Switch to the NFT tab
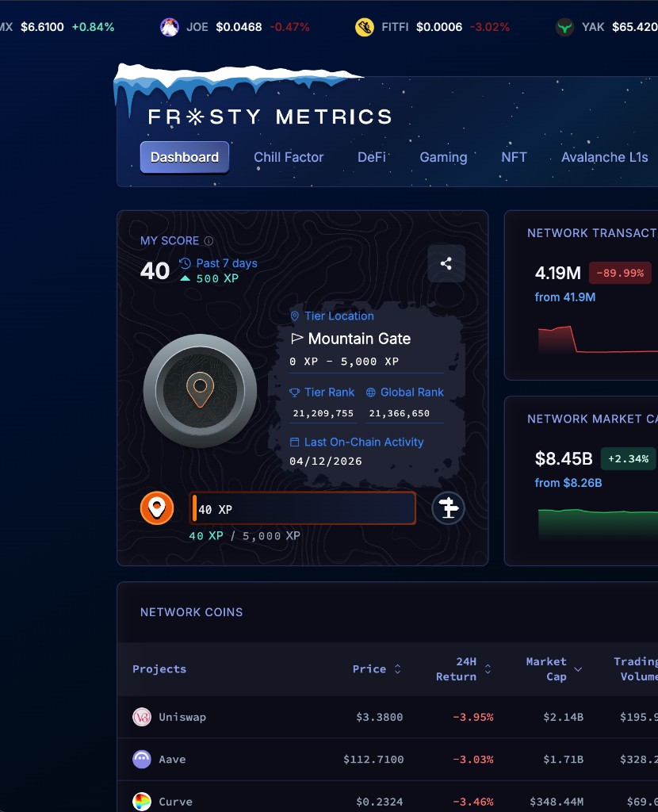Viewport: 658px width, 812px height. (514, 157)
